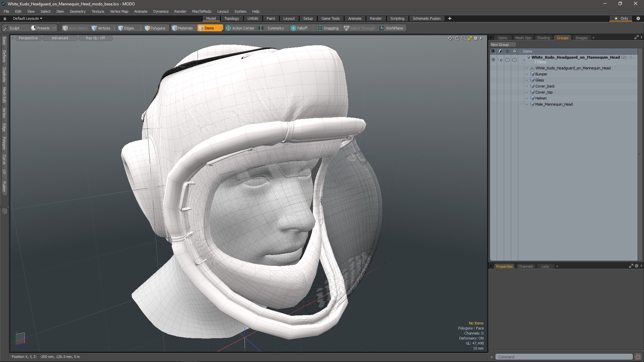Click the layout settings gear at top right
The image size is (644, 362).
[638, 18]
